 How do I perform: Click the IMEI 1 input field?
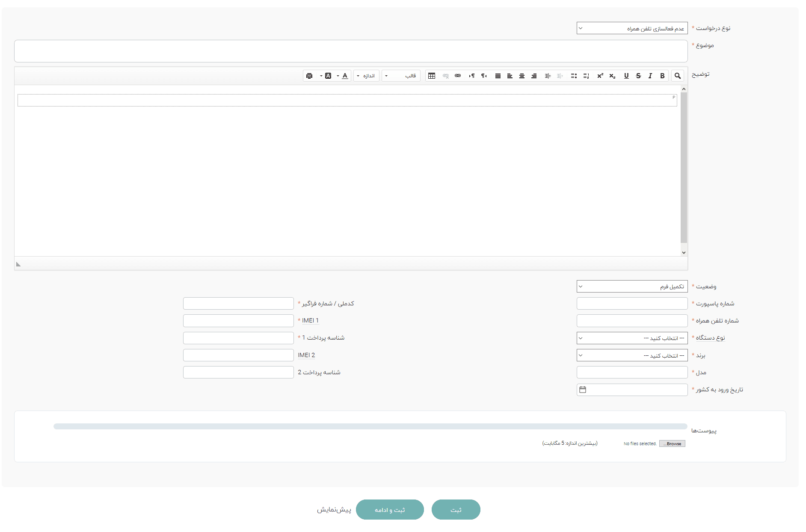point(238,321)
